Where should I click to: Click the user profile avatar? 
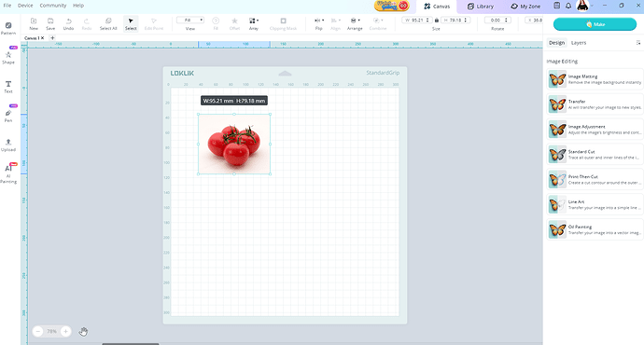582,6
